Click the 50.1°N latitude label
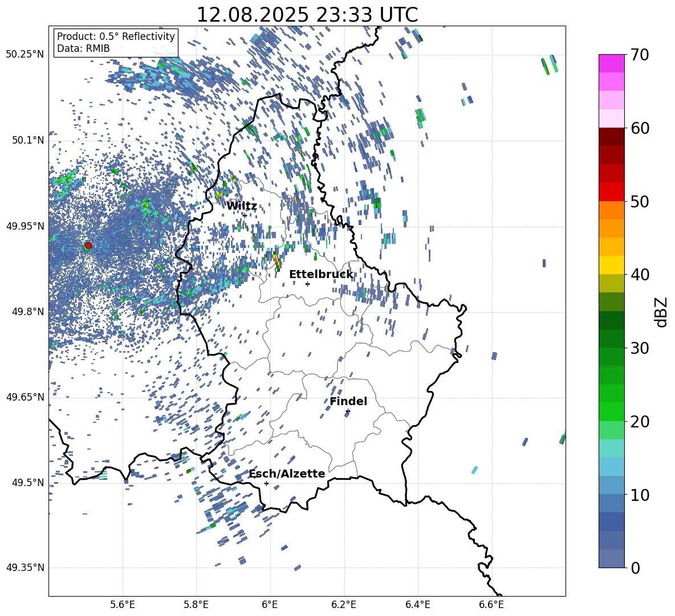675x616 pixels. pos(28,140)
